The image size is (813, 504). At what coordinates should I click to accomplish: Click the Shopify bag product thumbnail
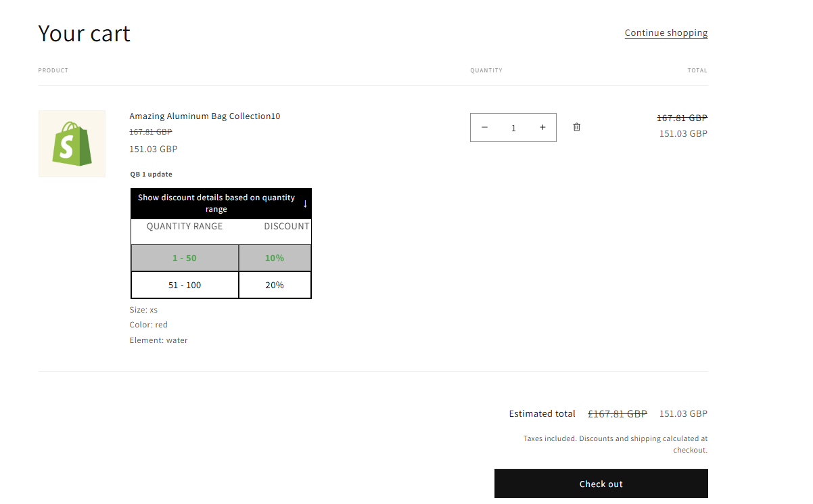[x=72, y=144]
